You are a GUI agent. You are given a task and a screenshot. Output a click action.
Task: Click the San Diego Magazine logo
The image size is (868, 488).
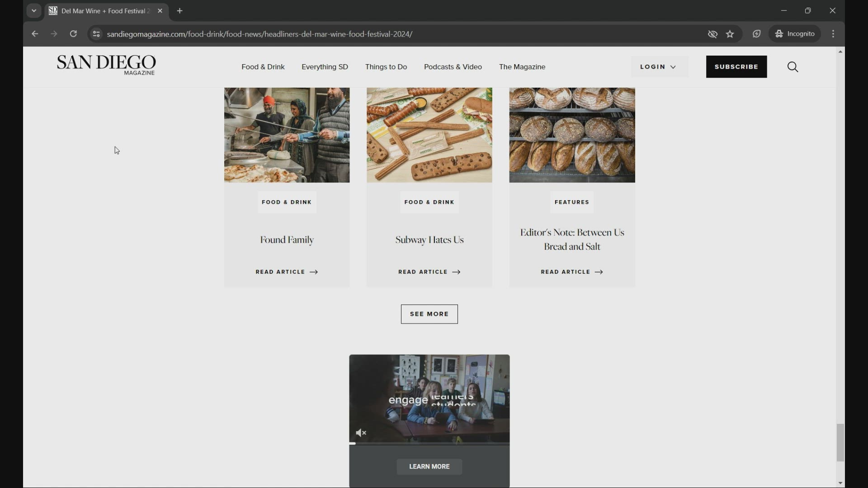[x=106, y=65]
